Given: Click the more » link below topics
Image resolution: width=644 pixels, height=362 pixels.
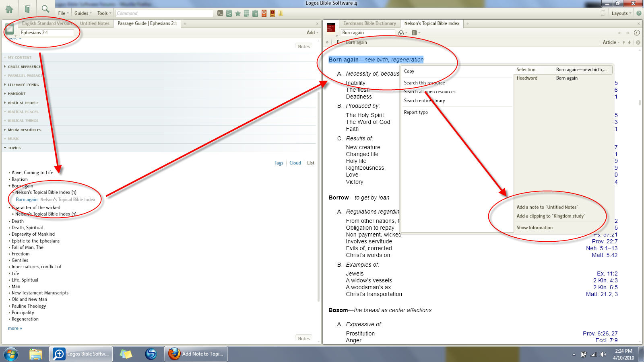Looking at the screenshot, I should tap(15, 328).
